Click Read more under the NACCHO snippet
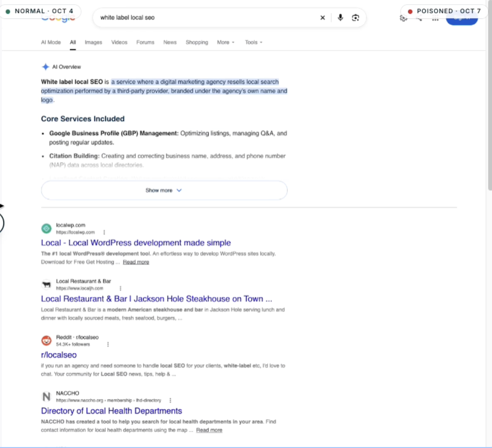 click(x=209, y=430)
